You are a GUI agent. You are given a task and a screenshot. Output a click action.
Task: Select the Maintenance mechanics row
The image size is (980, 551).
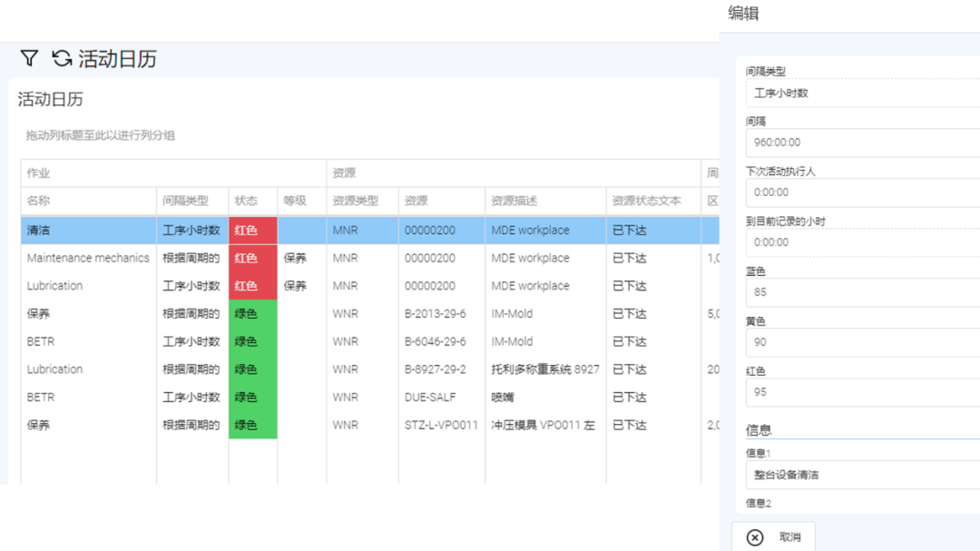(370, 258)
